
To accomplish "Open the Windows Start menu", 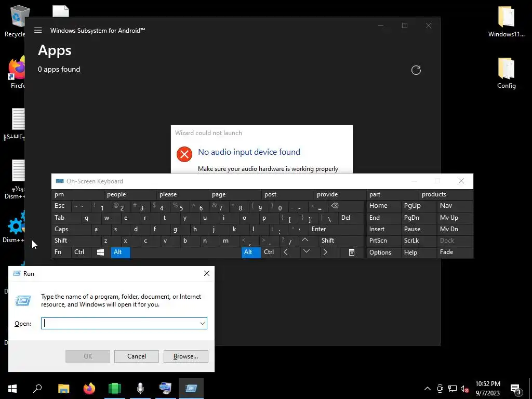I will tap(12, 389).
